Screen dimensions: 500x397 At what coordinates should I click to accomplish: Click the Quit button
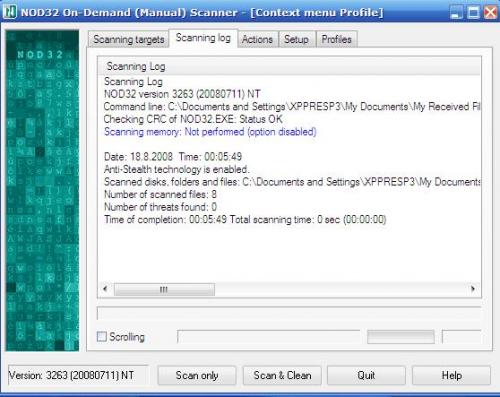point(366,375)
